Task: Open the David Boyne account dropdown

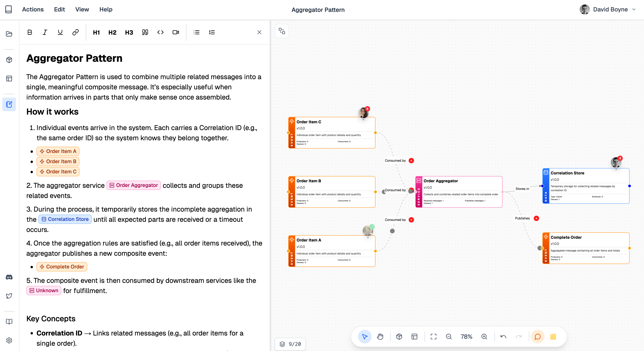Action: point(634,10)
